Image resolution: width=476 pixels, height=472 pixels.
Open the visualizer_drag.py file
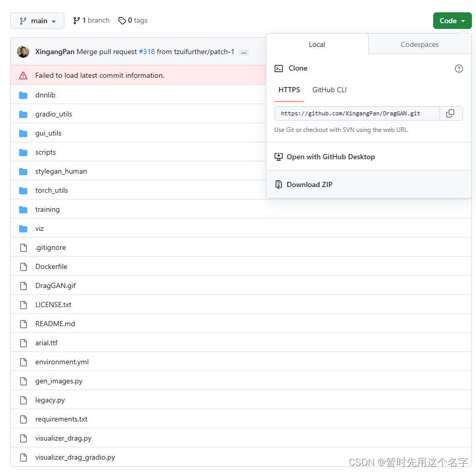coord(63,439)
